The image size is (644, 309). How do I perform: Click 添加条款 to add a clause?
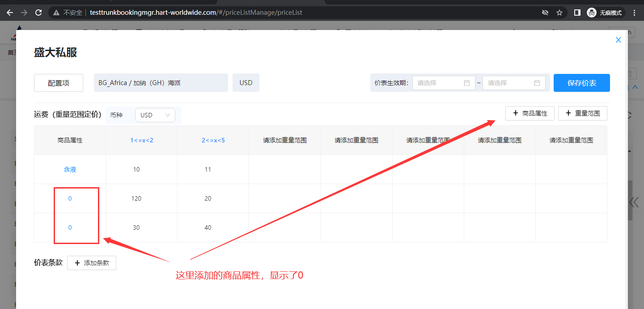(x=92, y=263)
